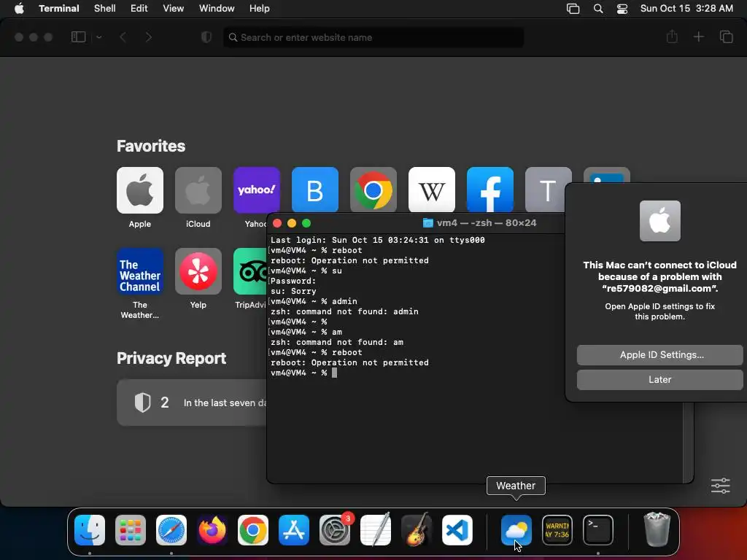The height and width of the screenshot is (560, 747).
Task: Open the Help menu
Action: 260,9
